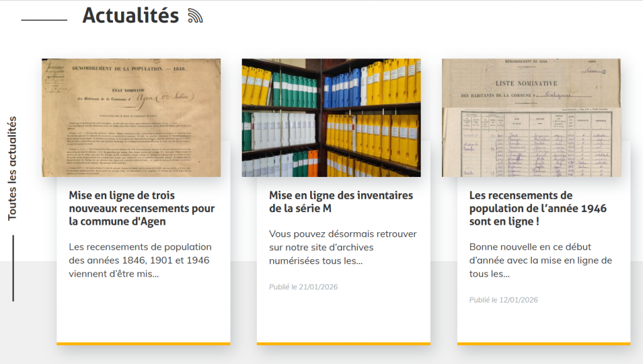Select the Actualités section heading
Viewport: 643px width, 364px height.
[x=131, y=15]
